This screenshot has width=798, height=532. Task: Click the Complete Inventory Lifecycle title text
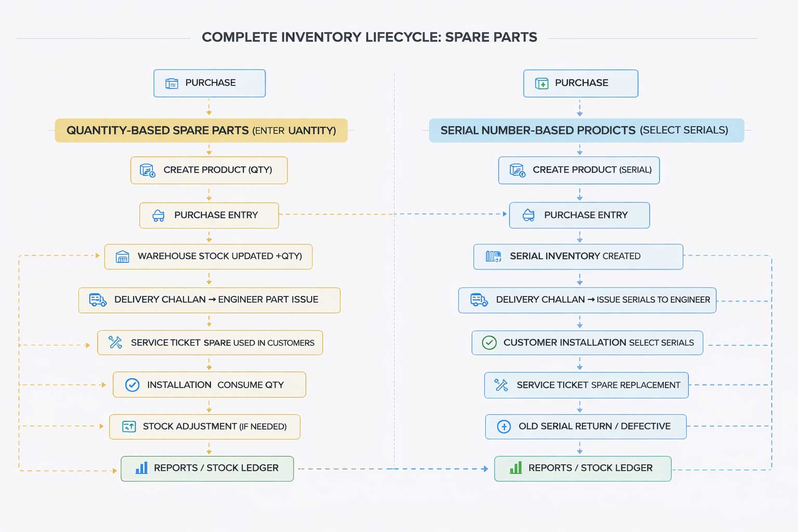point(369,37)
